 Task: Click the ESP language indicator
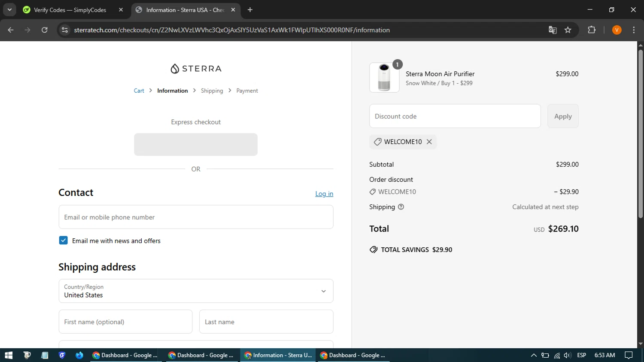(582, 355)
